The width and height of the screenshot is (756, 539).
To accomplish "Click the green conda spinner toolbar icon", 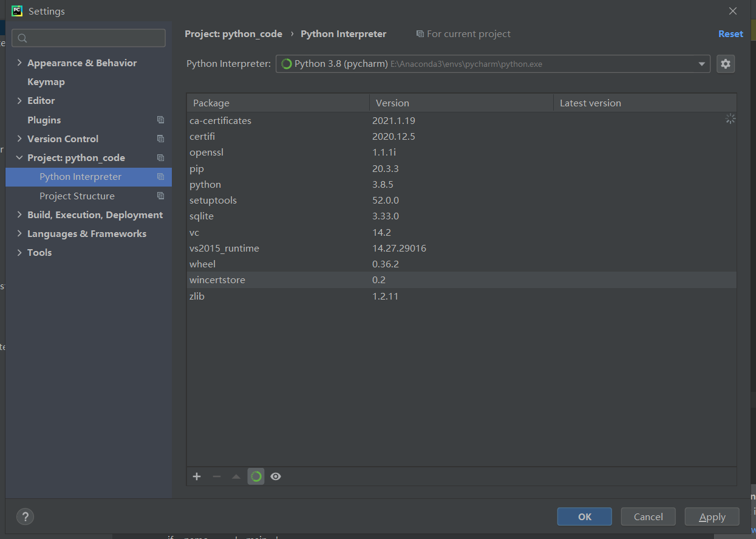I will (256, 476).
